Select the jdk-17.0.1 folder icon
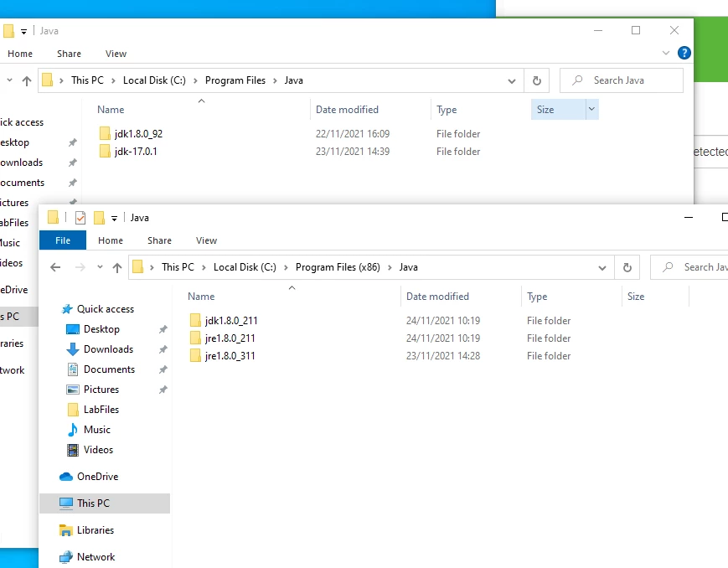 click(105, 152)
